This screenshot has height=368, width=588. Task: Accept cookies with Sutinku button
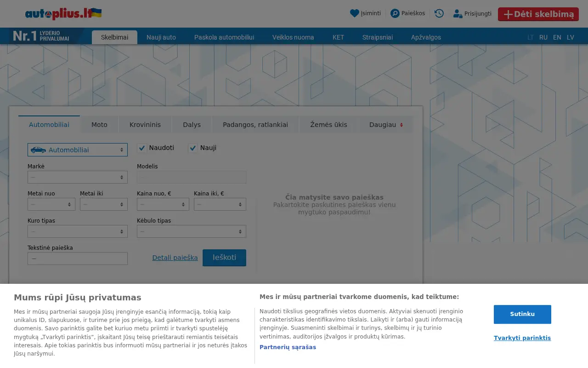(522, 314)
